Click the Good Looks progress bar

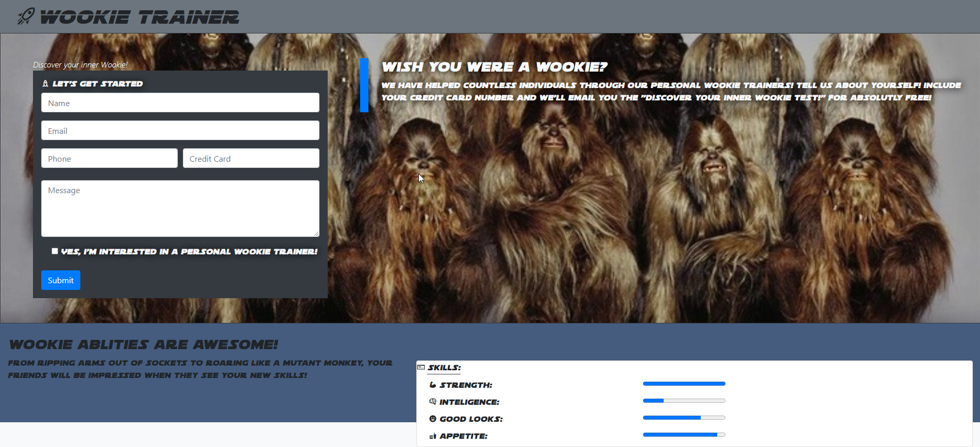click(684, 418)
